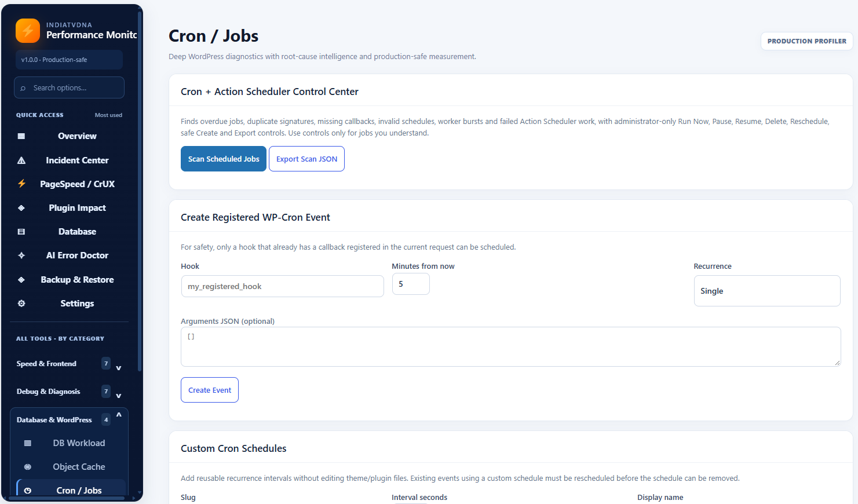Click the 'Slug' field label
The image size is (858, 504).
pos(188,498)
